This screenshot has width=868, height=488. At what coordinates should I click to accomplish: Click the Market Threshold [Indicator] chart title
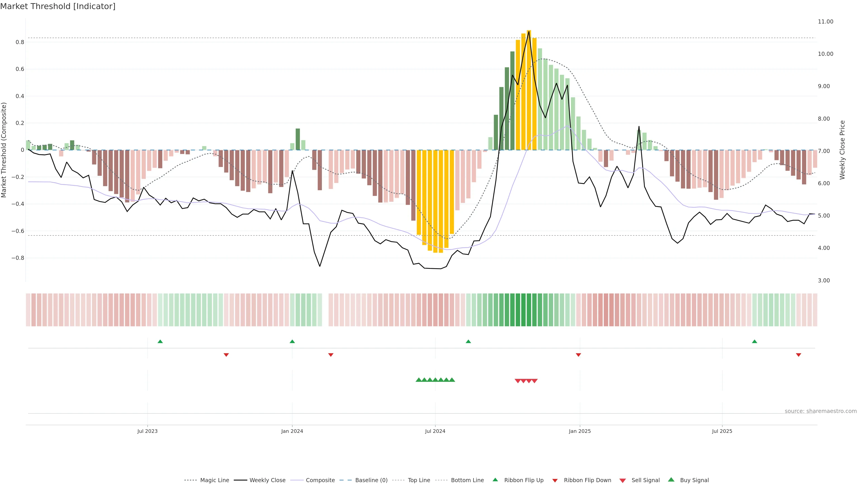click(58, 6)
